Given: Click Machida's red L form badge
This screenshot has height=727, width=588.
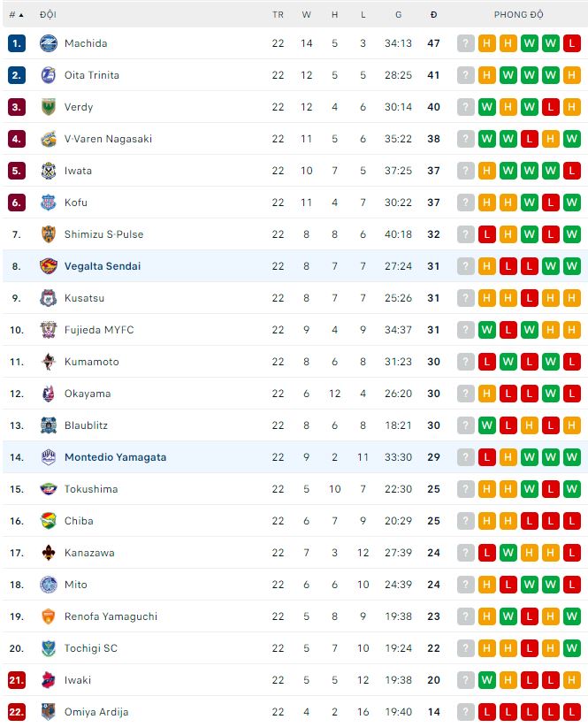Looking at the screenshot, I should [x=572, y=43].
